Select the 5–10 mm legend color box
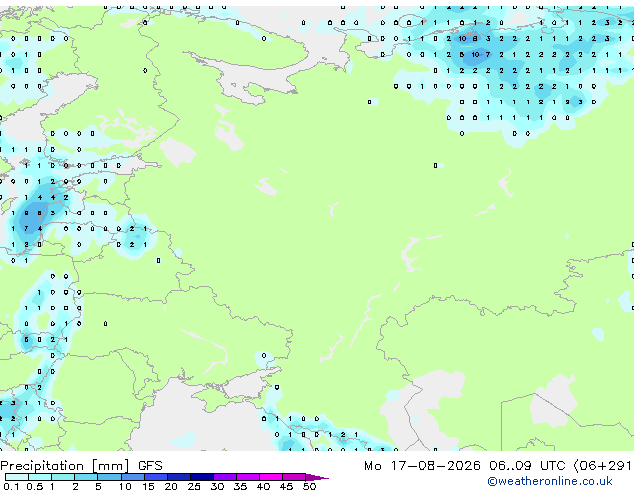The image size is (634, 490). (109, 477)
